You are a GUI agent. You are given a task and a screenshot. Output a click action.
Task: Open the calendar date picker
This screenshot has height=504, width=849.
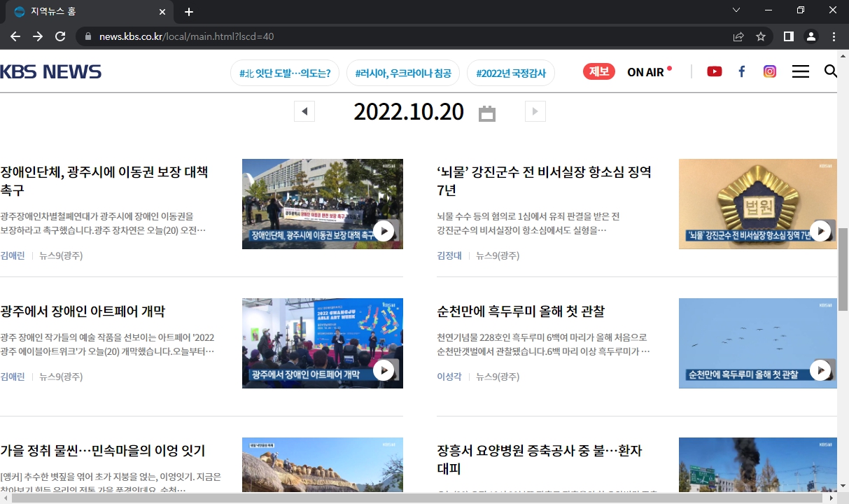tap(487, 113)
